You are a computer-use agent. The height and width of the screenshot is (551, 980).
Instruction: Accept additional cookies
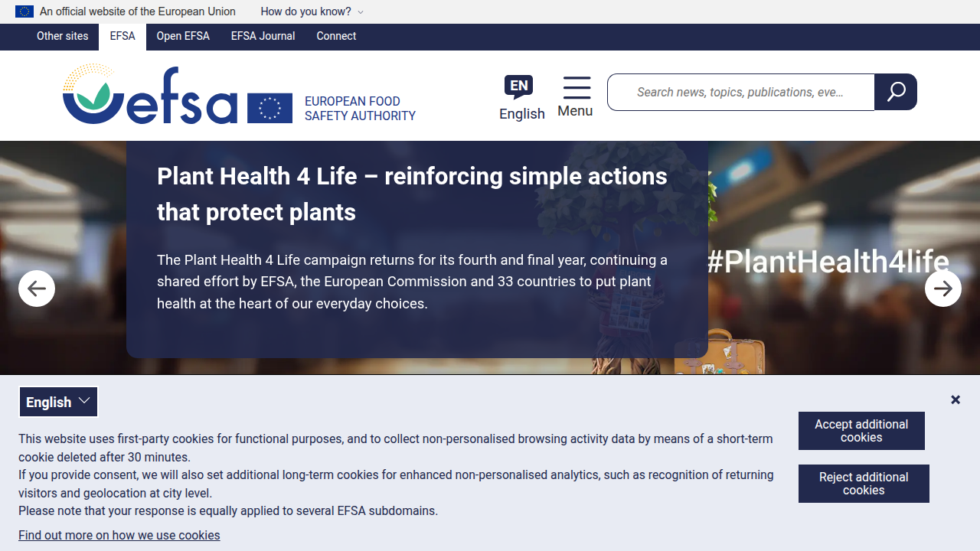pos(861,431)
